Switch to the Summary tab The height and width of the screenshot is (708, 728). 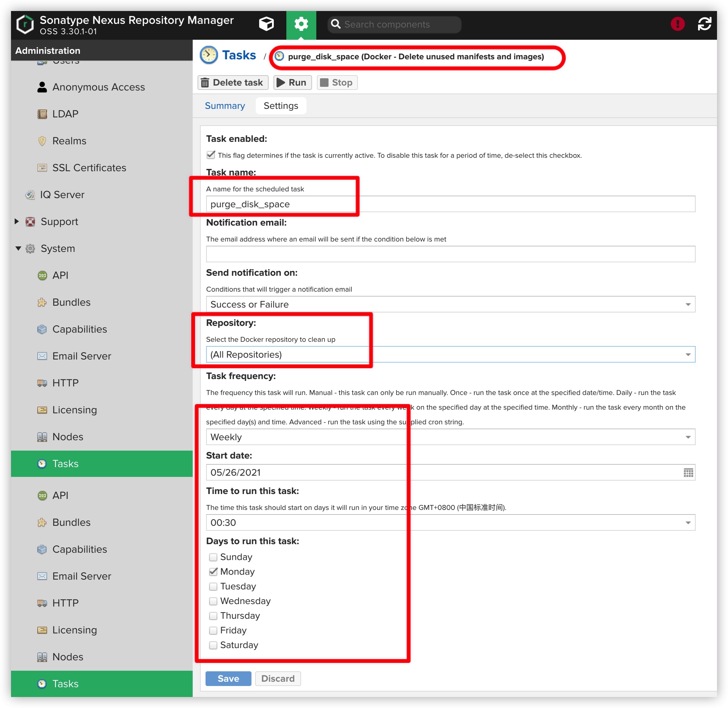pyautogui.click(x=225, y=106)
